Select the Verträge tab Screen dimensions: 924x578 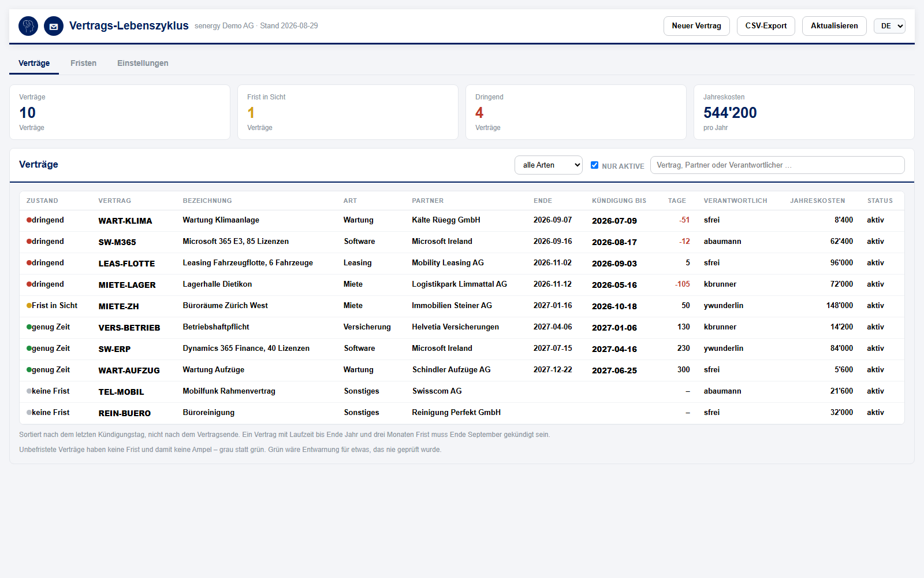click(x=34, y=63)
